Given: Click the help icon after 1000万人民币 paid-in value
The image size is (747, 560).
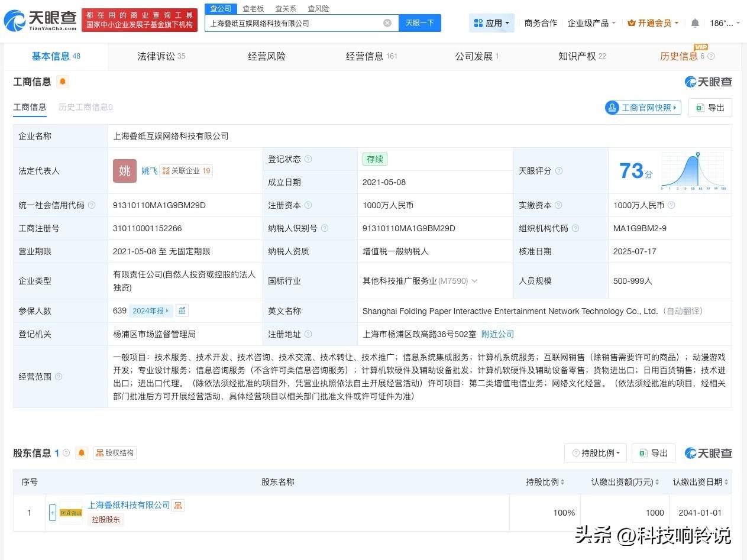Looking at the screenshot, I should tap(671, 205).
